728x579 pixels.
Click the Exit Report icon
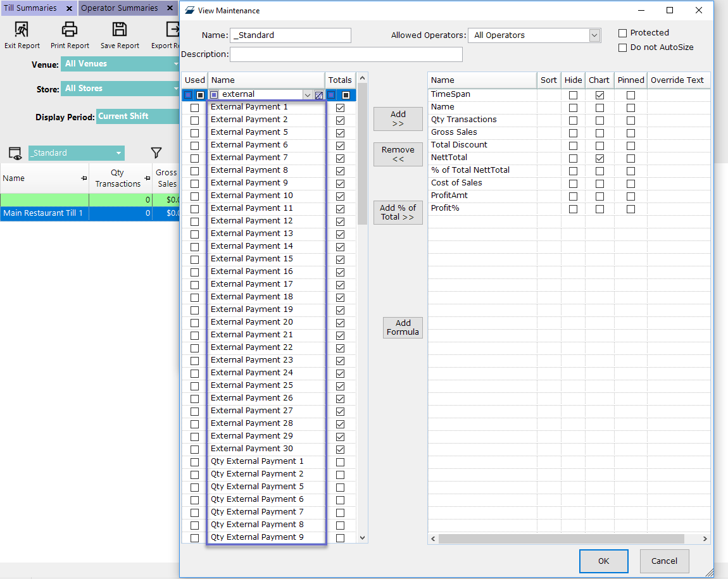tap(22, 30)
